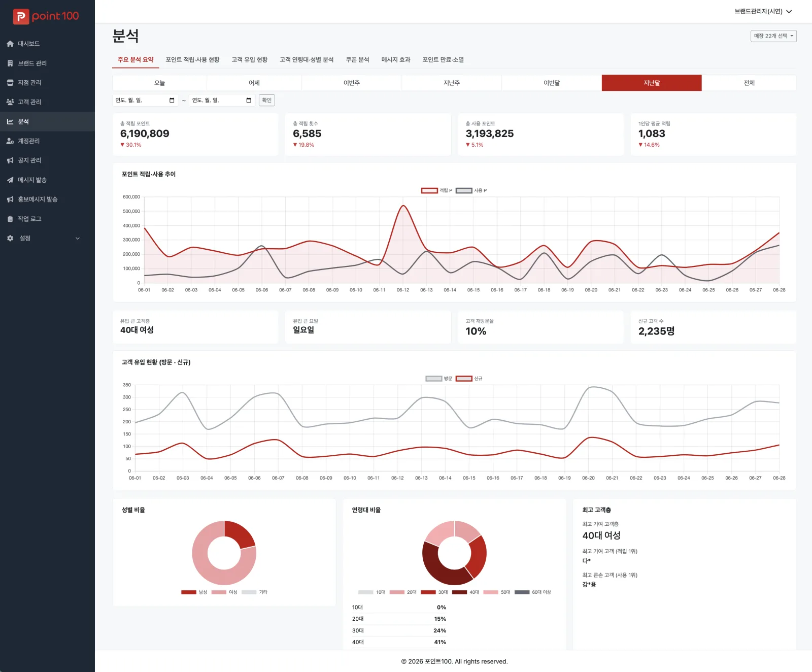Viewport: 812px width, 672px height.
Task: Expand the 설정 settings menu chevron
Action: coord(78,239)
